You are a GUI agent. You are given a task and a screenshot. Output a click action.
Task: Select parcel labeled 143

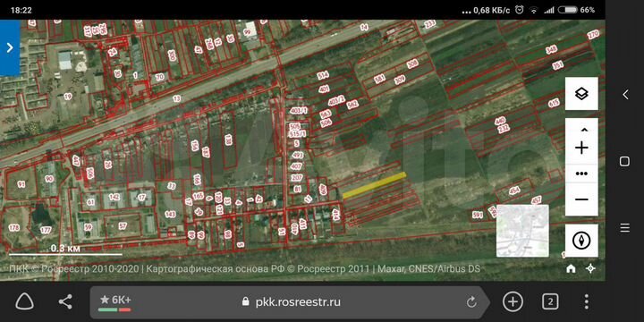pos(170,214)
